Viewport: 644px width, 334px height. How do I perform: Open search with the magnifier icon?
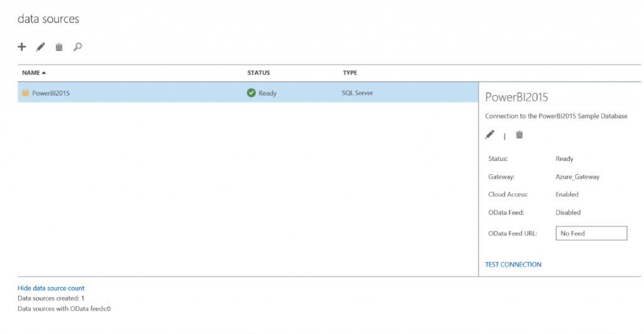[x=78, y=47]
